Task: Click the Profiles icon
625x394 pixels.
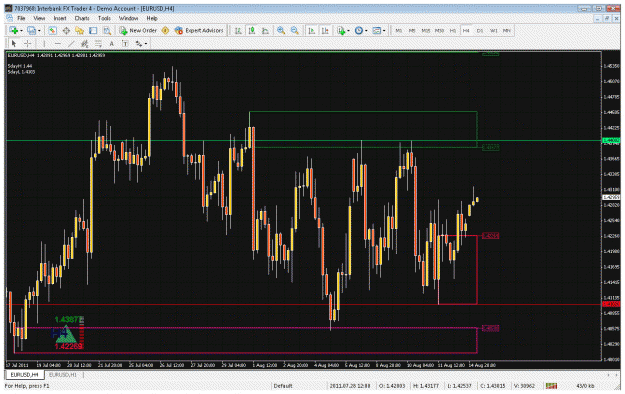Action: pyautogui.click(x=31, y=31)
